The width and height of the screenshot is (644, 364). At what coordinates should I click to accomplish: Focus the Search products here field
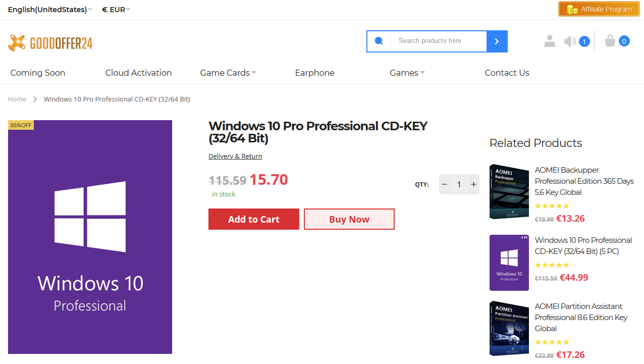(x=438, y=41)
